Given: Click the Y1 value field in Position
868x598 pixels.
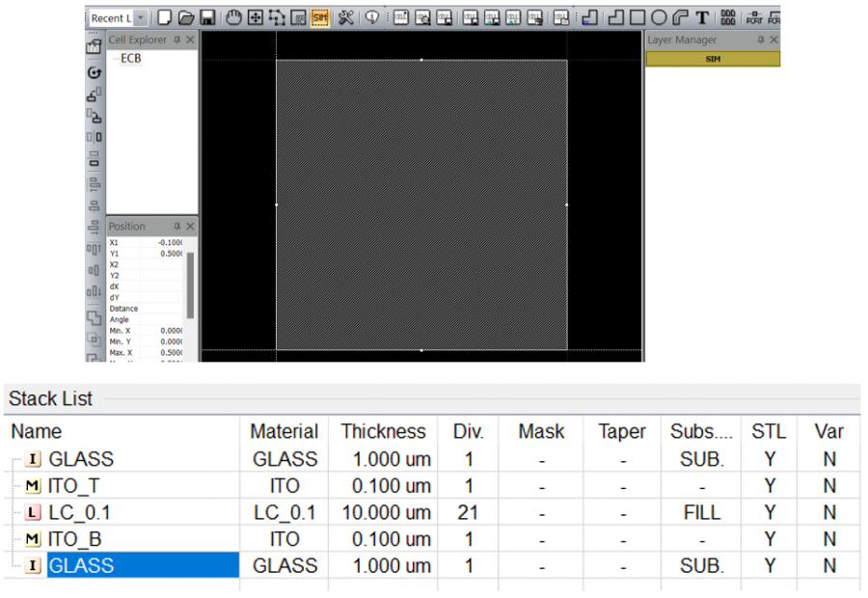Looking at the screenshot, I should pos(161,254).
